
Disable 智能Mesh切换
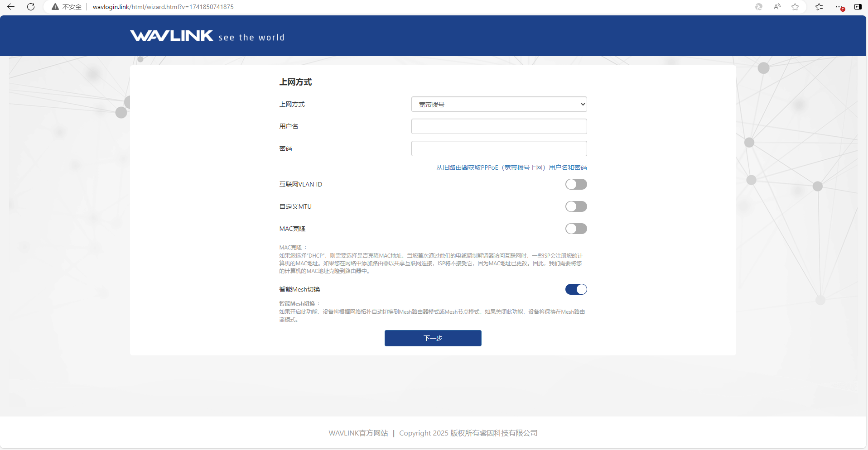point(576,289)
